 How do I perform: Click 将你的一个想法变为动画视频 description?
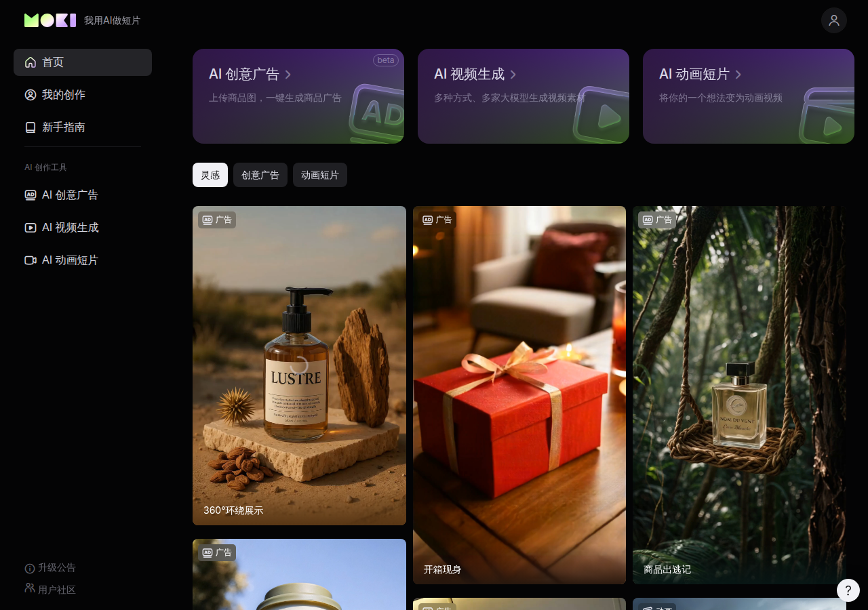coord(721,98)
